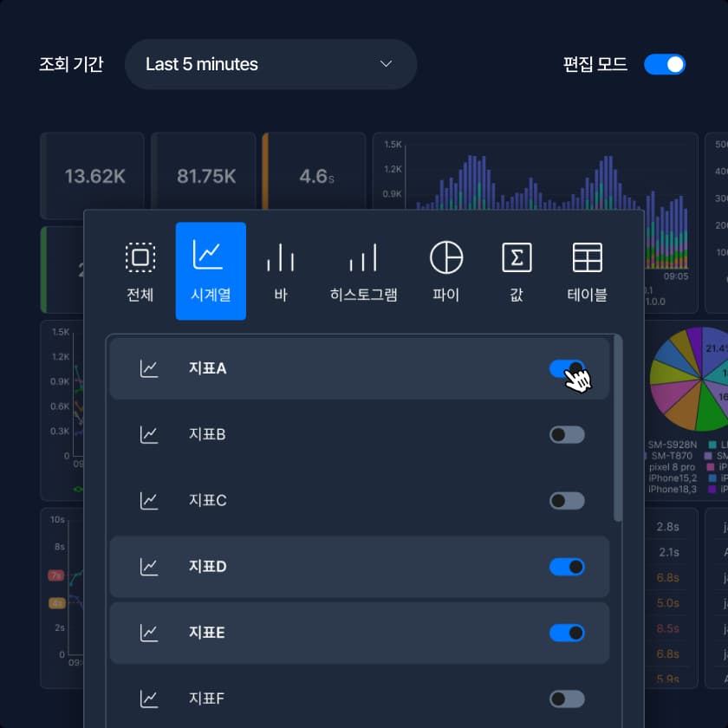Click the 지표E list row label
Viewport: 728px width, 728px height.
[x=207, y=633]
